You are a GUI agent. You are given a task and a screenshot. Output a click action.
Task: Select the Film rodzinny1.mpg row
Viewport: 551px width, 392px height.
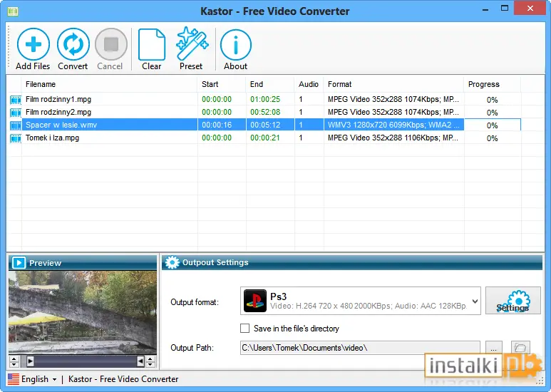coord(264,99)
